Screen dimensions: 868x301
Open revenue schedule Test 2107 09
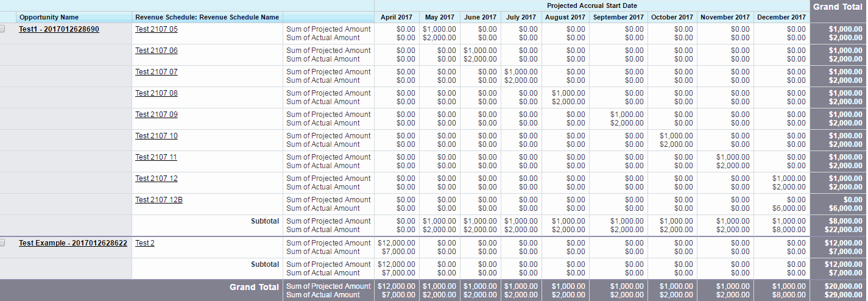pyautogui.click(x=157, y=115)
